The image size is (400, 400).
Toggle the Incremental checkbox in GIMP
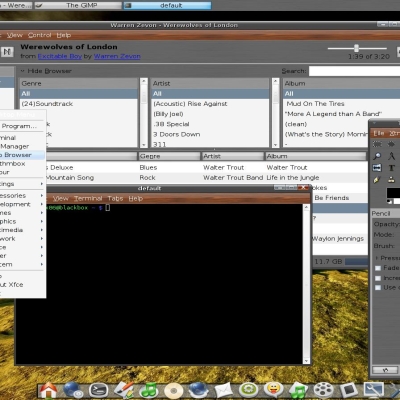click(x=378, y=278)
